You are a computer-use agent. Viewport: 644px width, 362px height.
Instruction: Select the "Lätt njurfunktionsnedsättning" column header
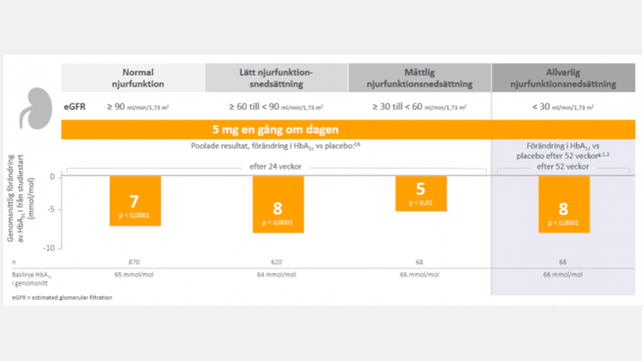tap(276, 78)
